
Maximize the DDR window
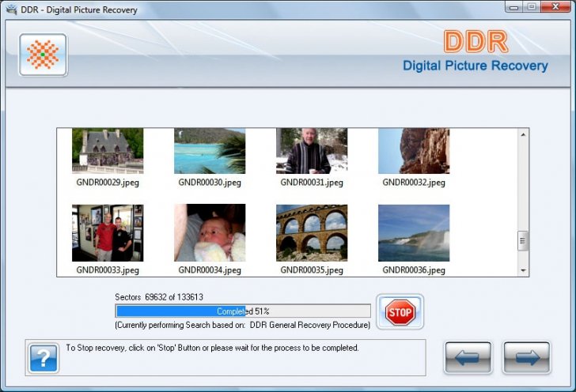tap(531, 7)
